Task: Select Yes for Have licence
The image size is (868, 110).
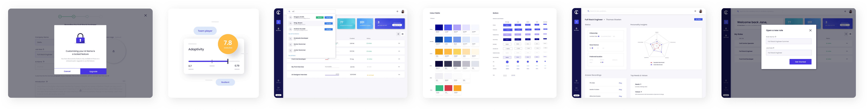Action: [592, 48]
